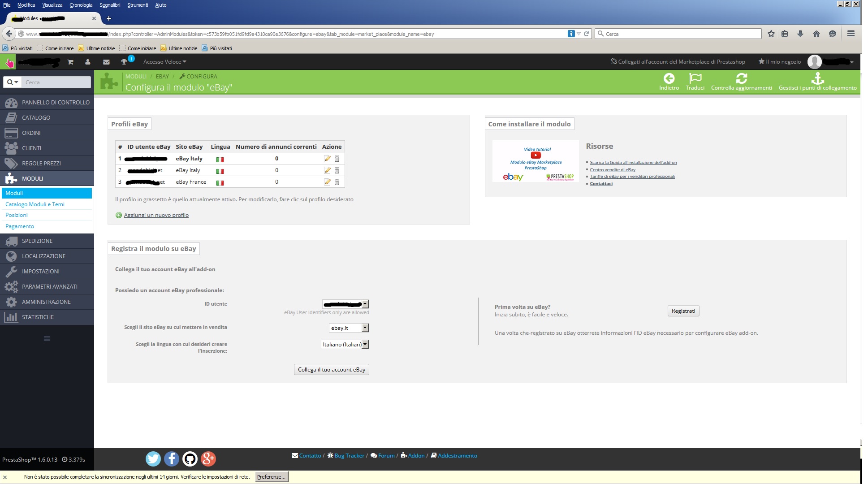The height and width of the screenshot is (484, 868).
Task: Open Gestisci i punti di collegamento anchor
Action: 817,79
